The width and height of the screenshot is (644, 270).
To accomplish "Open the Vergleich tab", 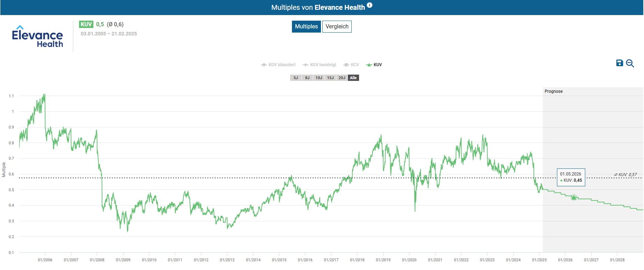I will [337, 27].
